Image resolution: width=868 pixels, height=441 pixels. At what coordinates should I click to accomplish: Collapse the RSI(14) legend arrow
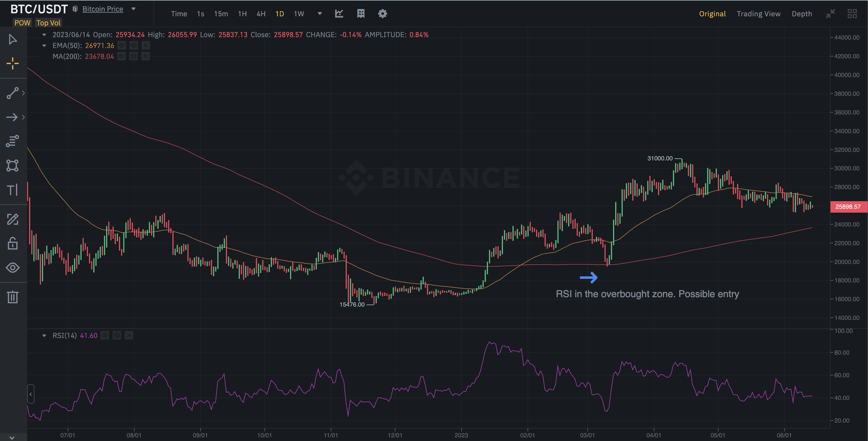click(x=44, y=336)
